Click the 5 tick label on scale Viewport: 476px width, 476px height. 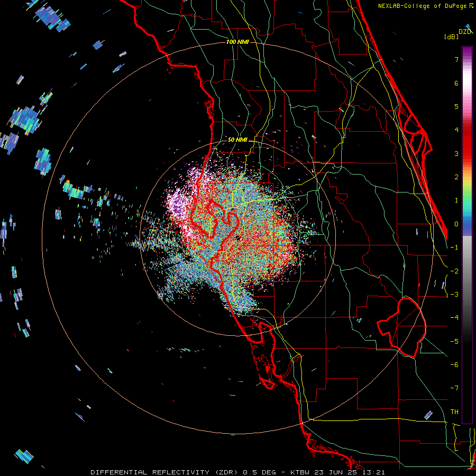pyautogui.click(x=456, y=106)
